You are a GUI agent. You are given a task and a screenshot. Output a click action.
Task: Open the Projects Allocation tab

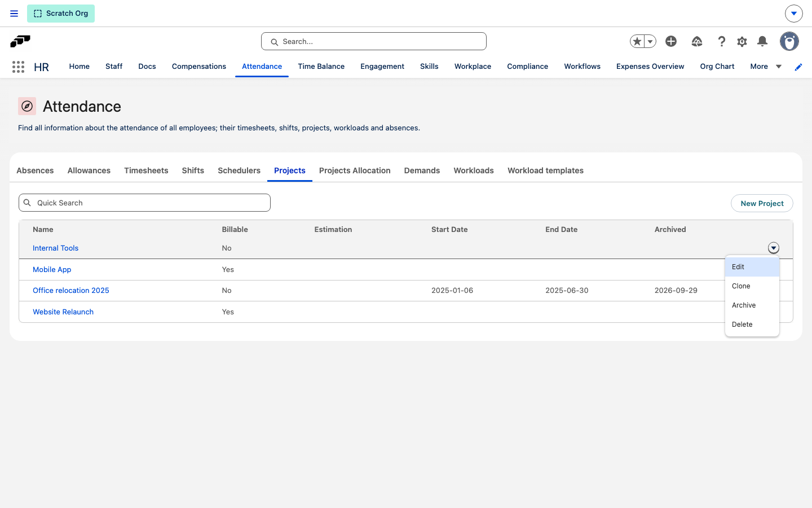(355, 170)
